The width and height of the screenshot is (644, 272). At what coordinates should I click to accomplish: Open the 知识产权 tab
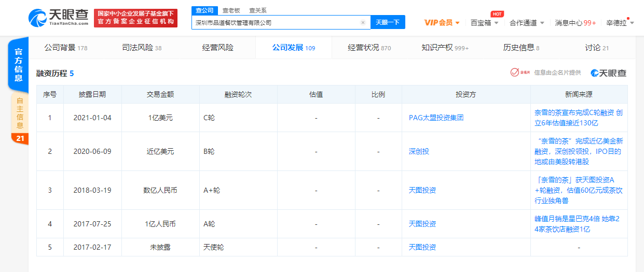pyautogui.click(x=445, y=48)
